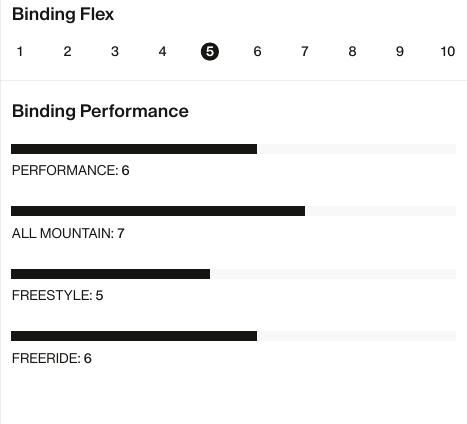Pick flex rating 6
Image resolution: width=467 pixels, height=424 pixels.
(257, 52)
